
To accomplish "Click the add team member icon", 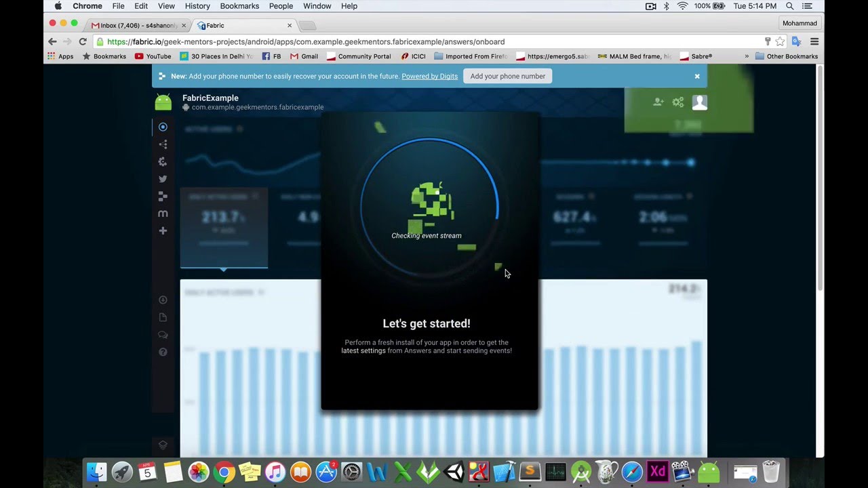I will click(x=658, y=102).
